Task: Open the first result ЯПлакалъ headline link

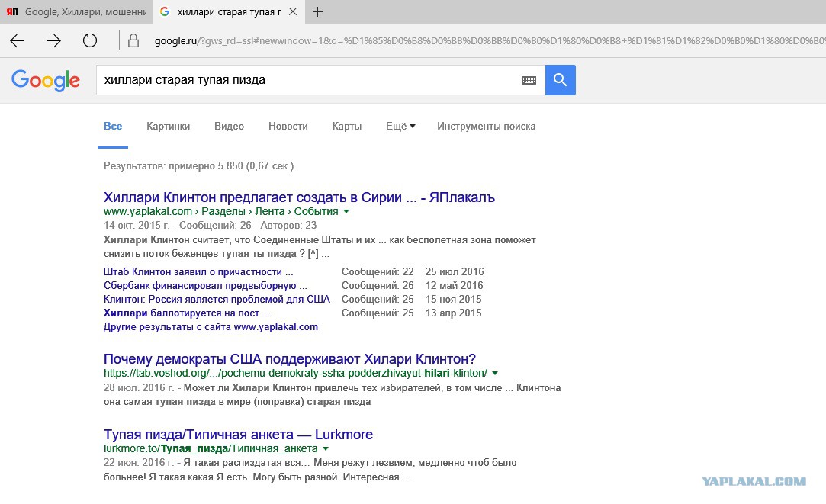Action: [x=299, y=197]
